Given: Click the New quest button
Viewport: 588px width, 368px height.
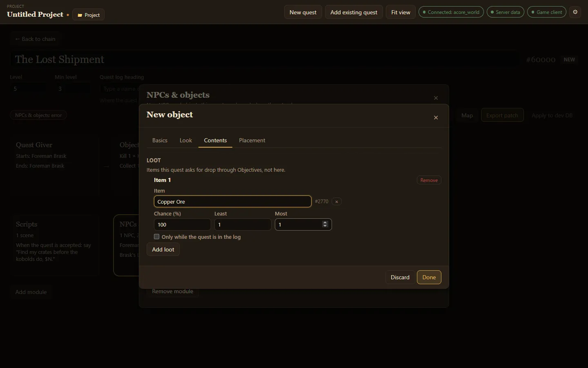Looking at the screenshot, I should 303,12.
